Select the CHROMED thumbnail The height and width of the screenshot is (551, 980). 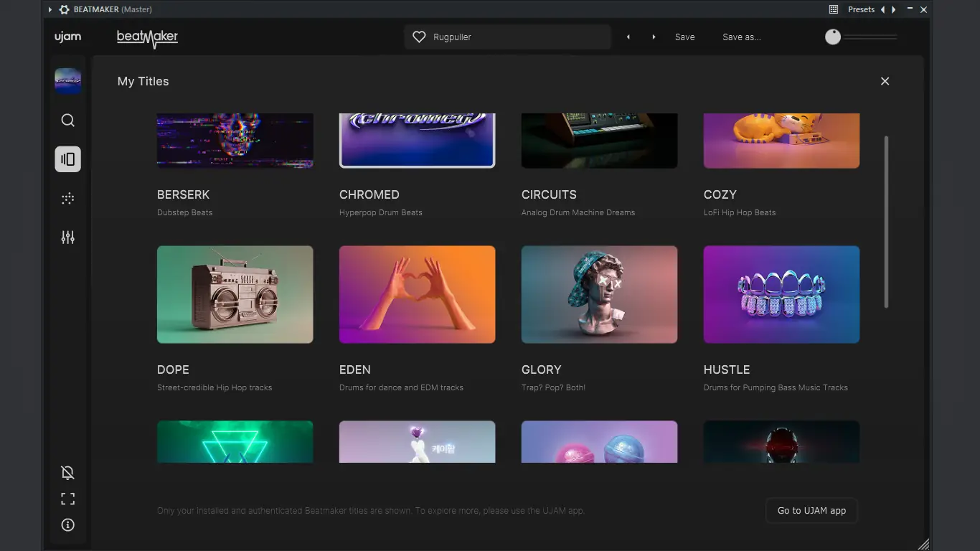[x=417, y=141]
